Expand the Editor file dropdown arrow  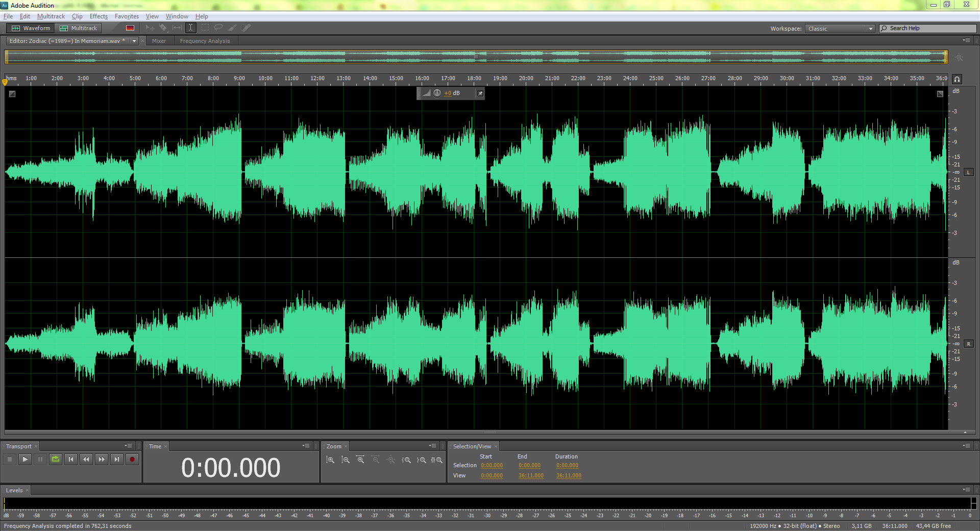tap(134, 41)
